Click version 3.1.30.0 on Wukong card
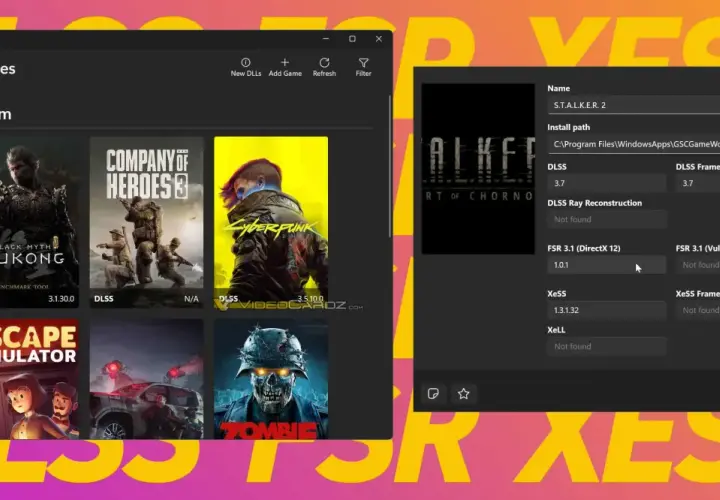 tap(61, 299)
